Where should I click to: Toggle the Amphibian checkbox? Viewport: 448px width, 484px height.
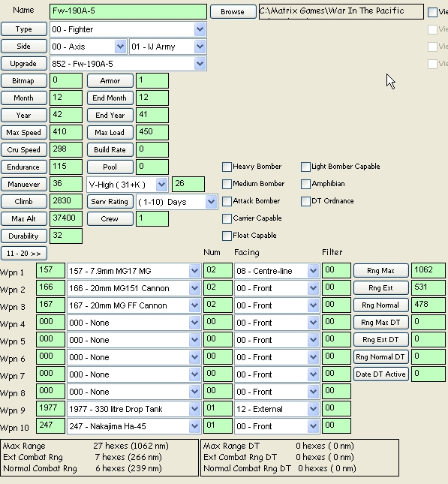[x=305, y=185]
